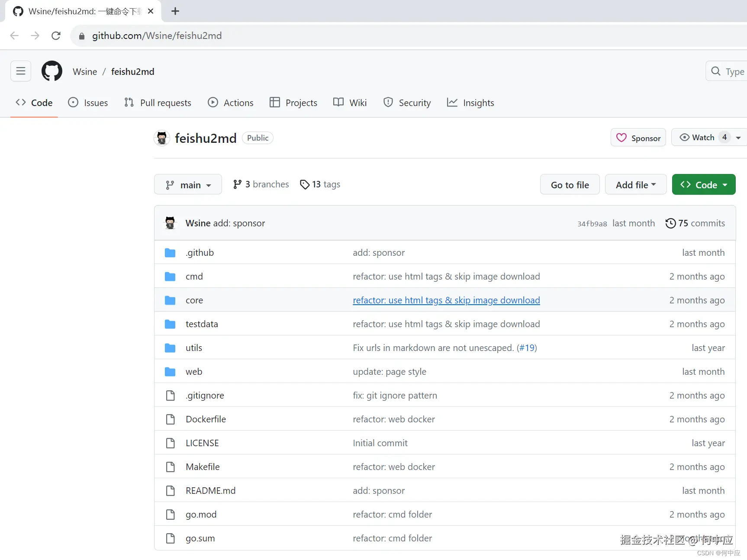Open the Insights tab
Screen dimensions: 747x560
point(470,103)
